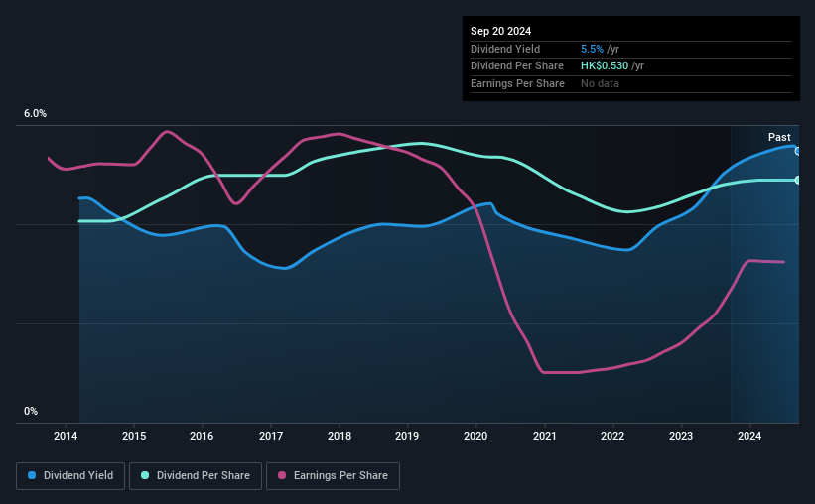Screen dimensions: 815x504
Task: Click the 6.0% y-axis label
Action: [36, 114]
